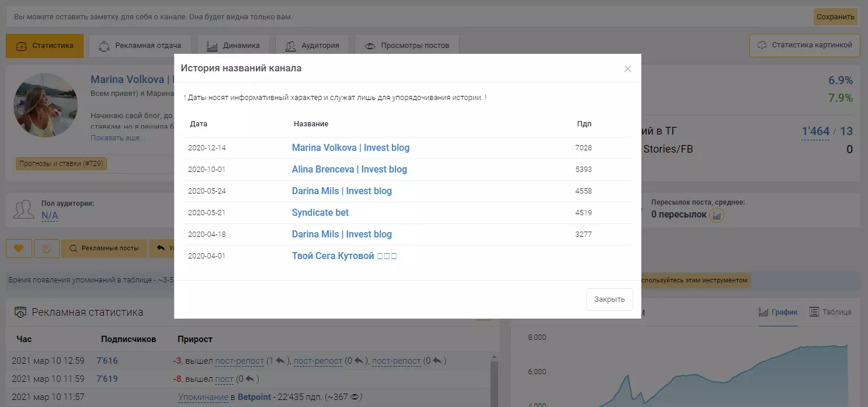This screenshot has height=407, width=868.
Task: Open subscriber count 7'616 link
Action: coord(107,361)
